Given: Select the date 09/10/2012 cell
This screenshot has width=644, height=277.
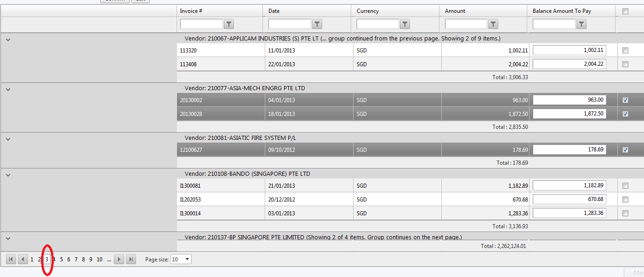Looking at the screenshot, I should coord(309,150).
